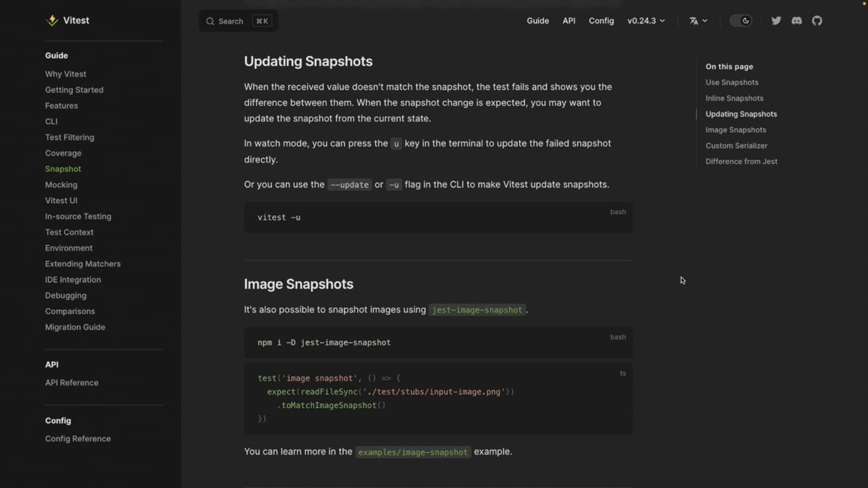
Task: Open Extending Matchers sidebar page
Action: click(83, 264)
